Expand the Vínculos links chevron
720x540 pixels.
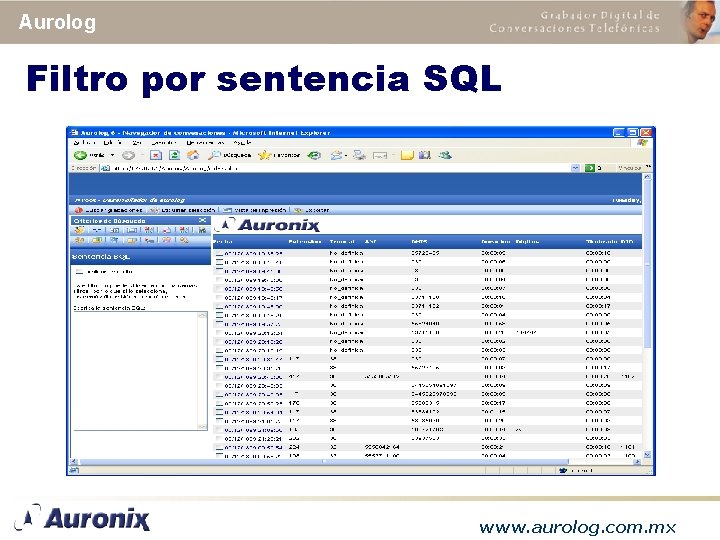point(648,167)
